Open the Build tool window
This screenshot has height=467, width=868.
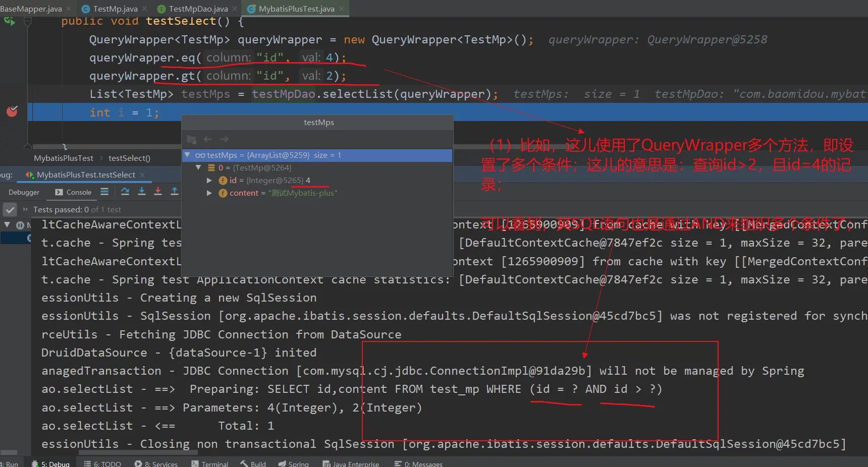253,463
